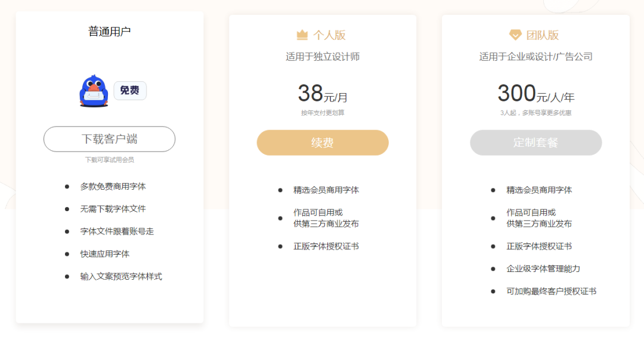644x340 pixels.
Task: Click the diamond icon beside 团队版
Action: click(x=515, y=35)
